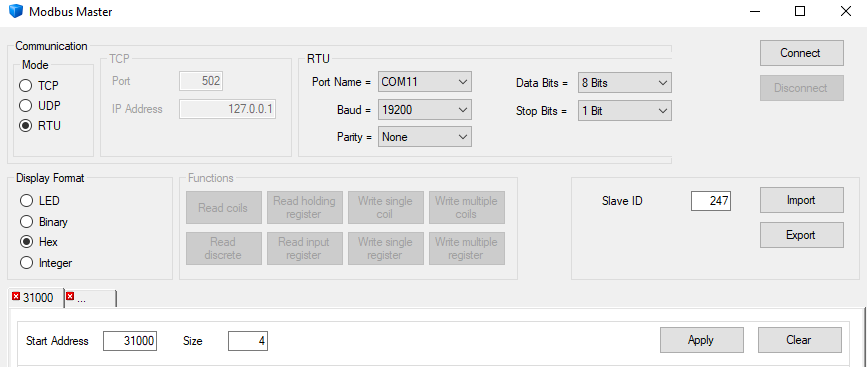Image resolution: width=867 pixels, height=367 pixels.
Task: Click the 'Stop Bits =' label
Action: (541, 111)
